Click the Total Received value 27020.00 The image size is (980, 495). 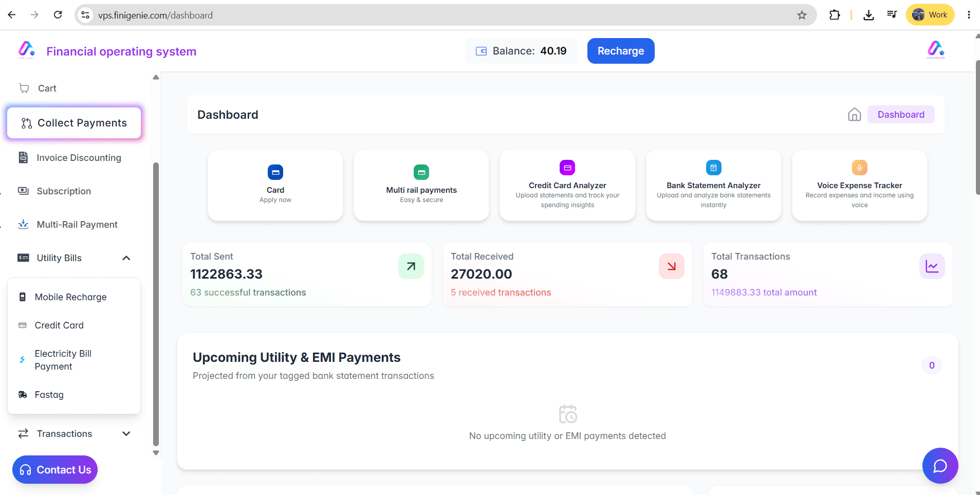click(x=482, y=274)
